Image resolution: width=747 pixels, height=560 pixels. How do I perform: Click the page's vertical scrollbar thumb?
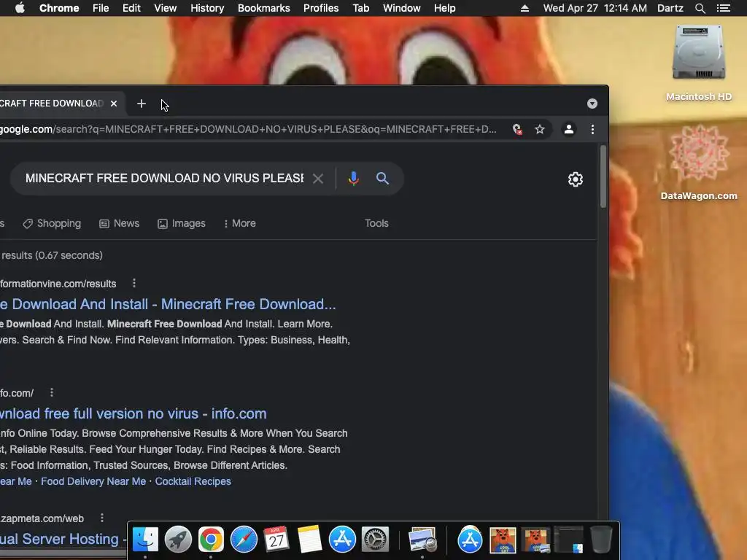click(x=603, y=176)
